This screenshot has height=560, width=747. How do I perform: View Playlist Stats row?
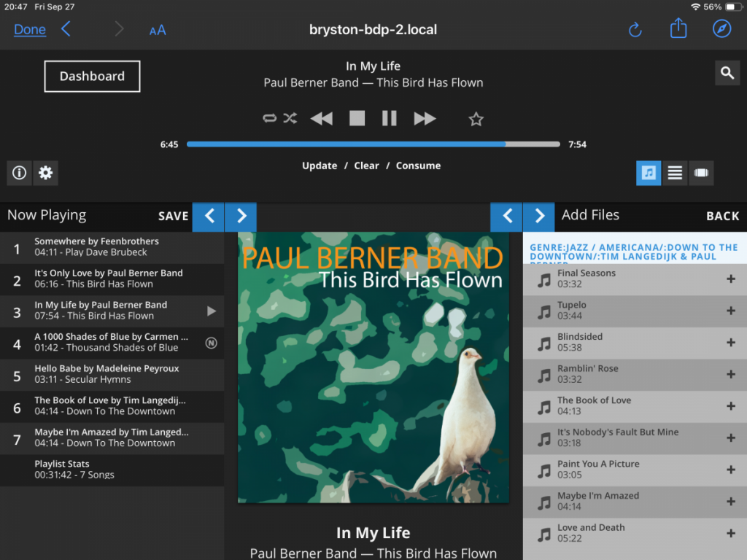(x=112, y=470)
